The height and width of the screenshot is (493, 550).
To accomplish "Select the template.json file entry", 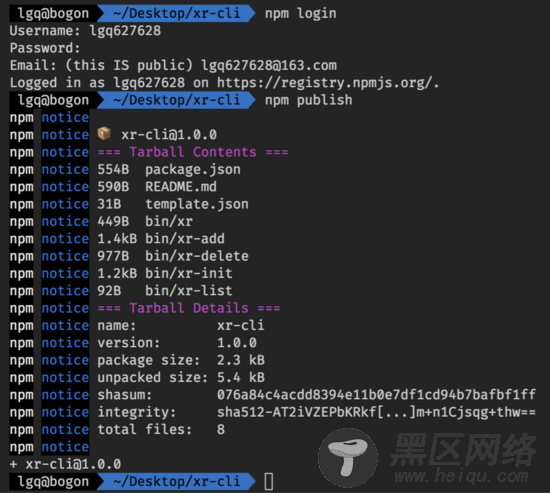I will [x=197, y=204].
